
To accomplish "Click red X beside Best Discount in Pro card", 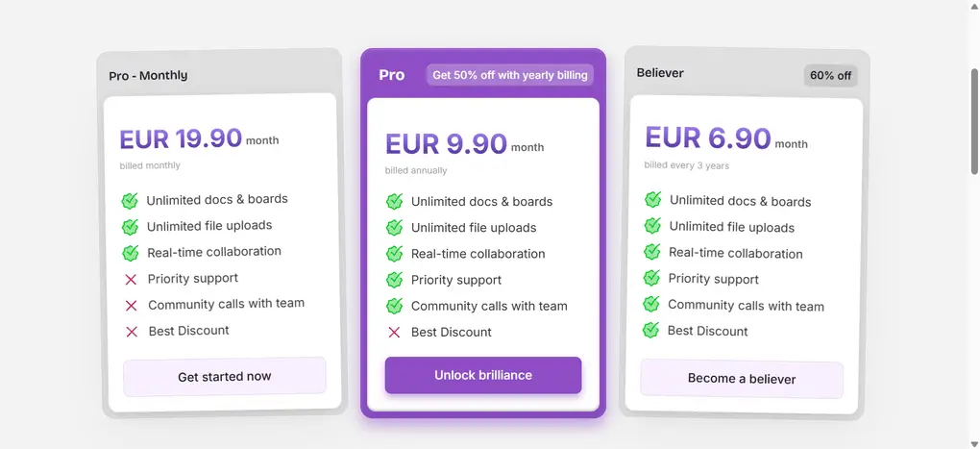I will coord(394,333).
